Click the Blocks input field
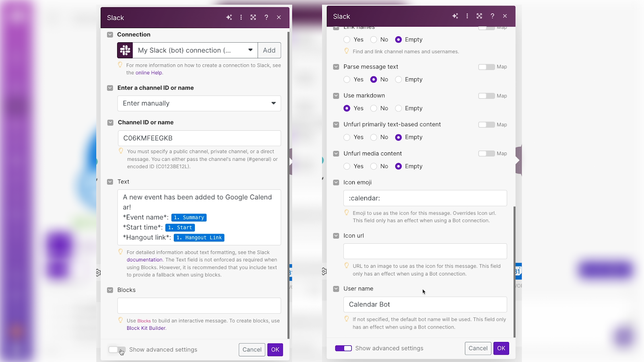 pyautogui.click(x=199, y=306)
